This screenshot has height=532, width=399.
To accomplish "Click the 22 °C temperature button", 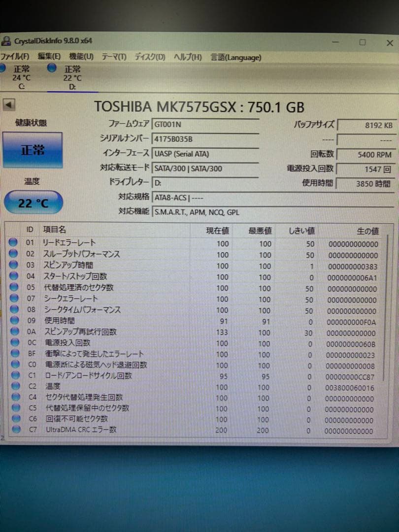I will 33,203.
